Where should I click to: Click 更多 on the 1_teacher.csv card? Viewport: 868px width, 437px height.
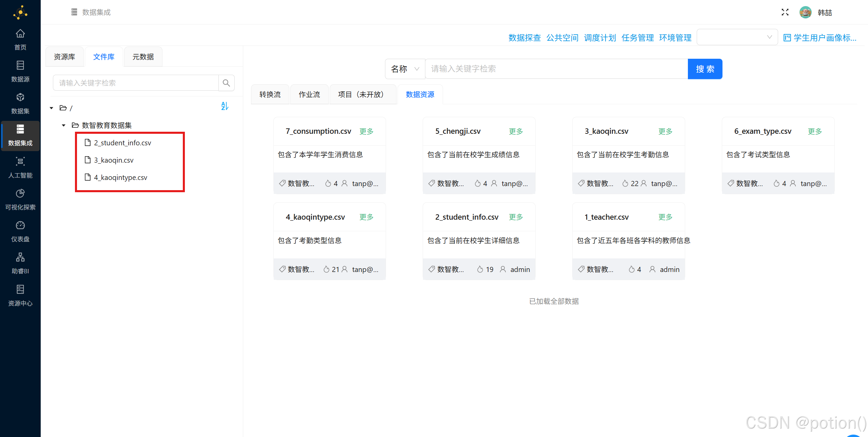click(x=665, y=217)
